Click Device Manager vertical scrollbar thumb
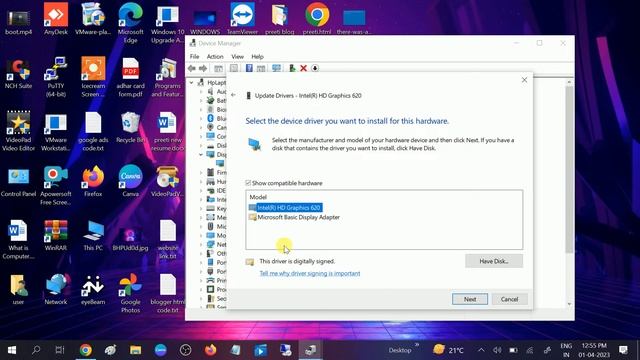 pyautogui.click(x=569, y=169)
